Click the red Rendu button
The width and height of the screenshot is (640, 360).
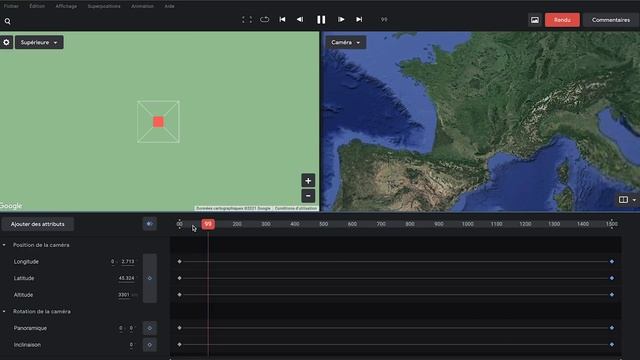coord(562,20)
